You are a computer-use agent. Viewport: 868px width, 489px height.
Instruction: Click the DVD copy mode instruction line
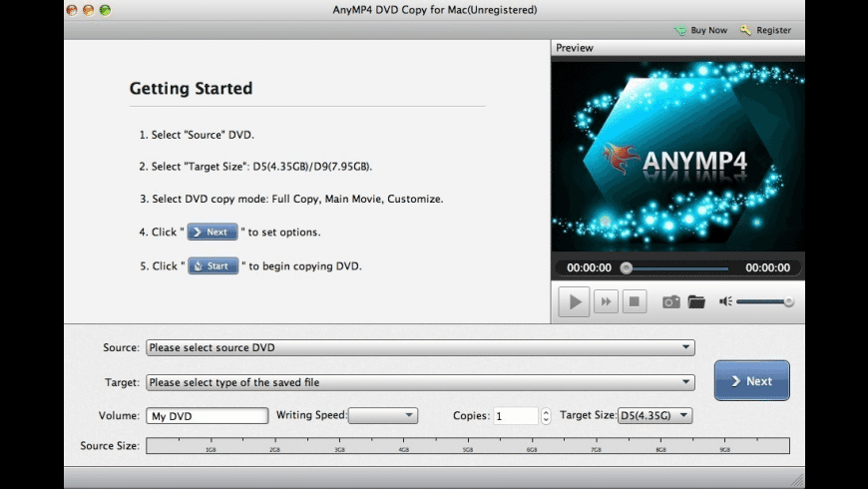291,199
